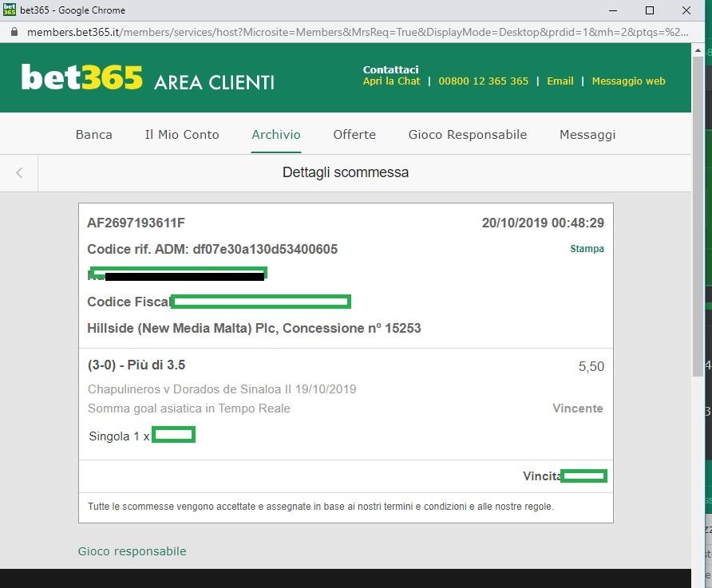This screenshot has width=712, height=588.
Task: Go to Gioco Responsabile tab
Action: pyautogui.click(x=468, y=134)
